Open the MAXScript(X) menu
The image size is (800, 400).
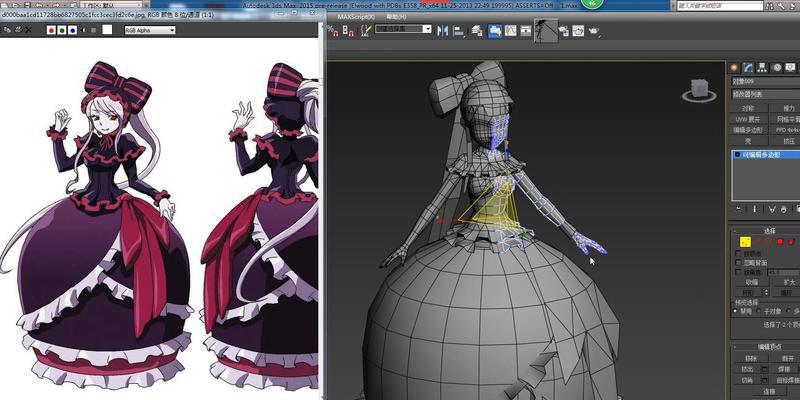356,17
